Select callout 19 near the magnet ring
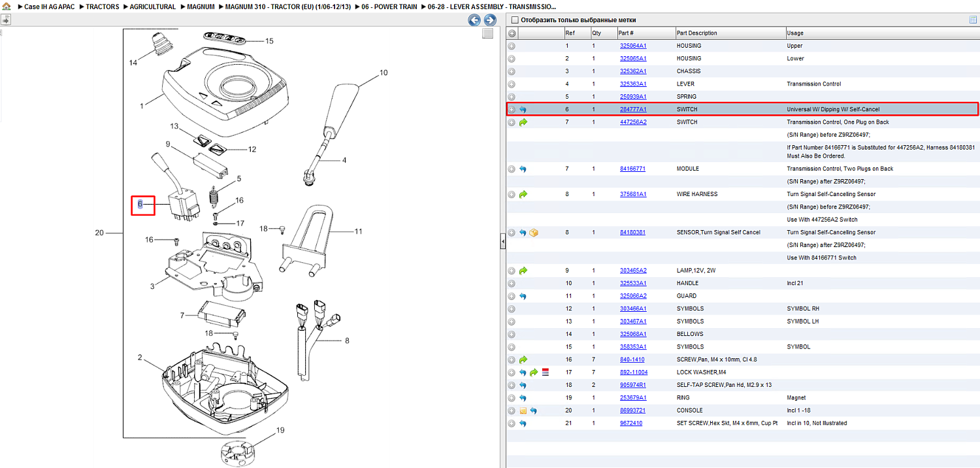This screenshot has height=468, width=980. (280, 430)
